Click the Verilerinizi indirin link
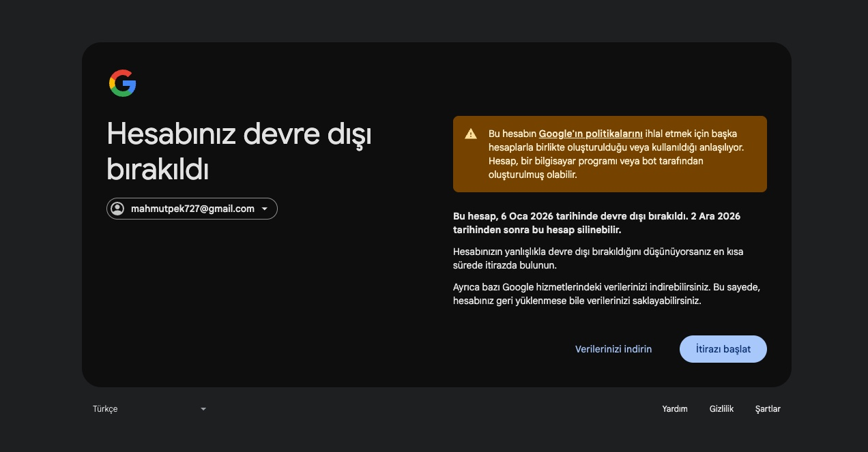Image resolution: width=868 pixels, height=452 pixels. tap(613, 349)
